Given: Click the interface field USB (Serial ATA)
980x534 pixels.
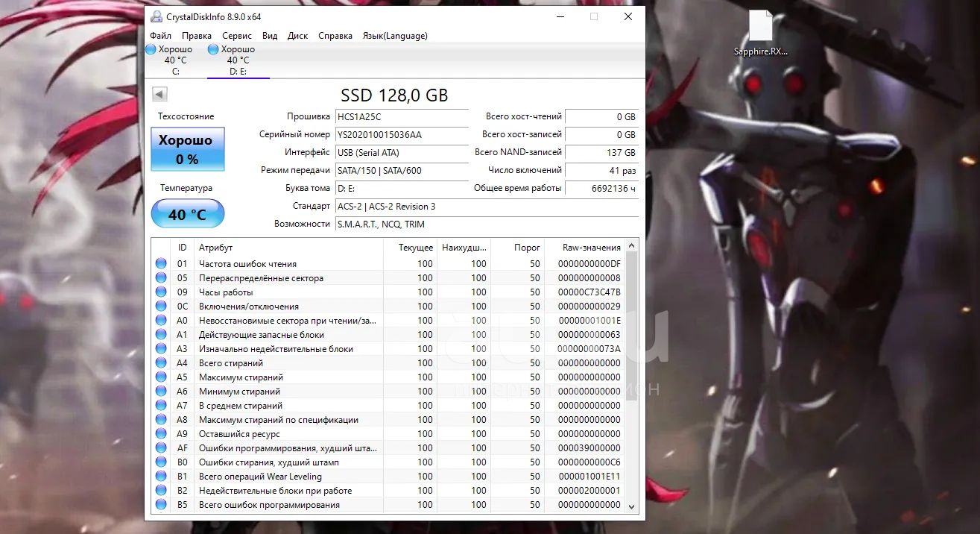Looking at the screenshot, I should coord(402,152).
